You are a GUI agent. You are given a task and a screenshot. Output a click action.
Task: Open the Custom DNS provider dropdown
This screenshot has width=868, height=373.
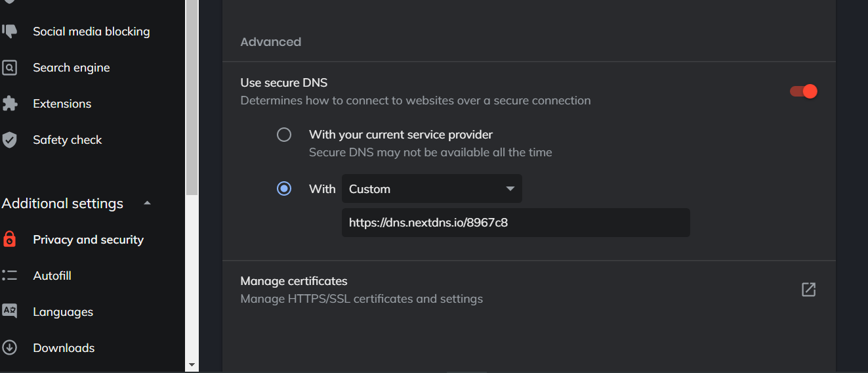point(432,188)
